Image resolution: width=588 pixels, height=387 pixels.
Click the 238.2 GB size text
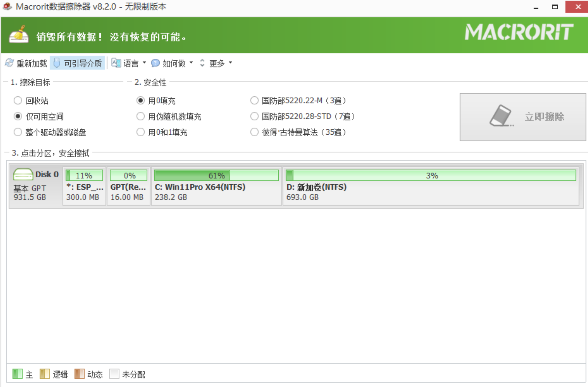pyautogui.click(x=171, y=197)
